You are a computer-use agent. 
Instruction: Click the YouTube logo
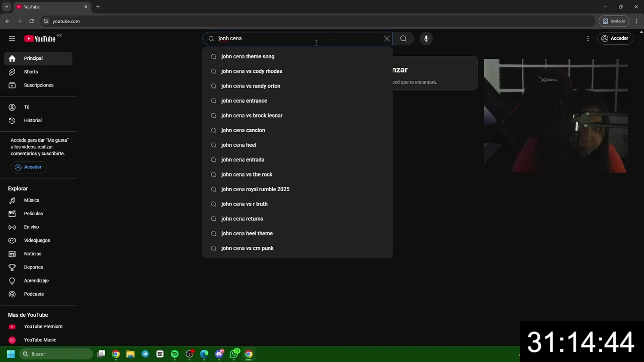(40, 39)
